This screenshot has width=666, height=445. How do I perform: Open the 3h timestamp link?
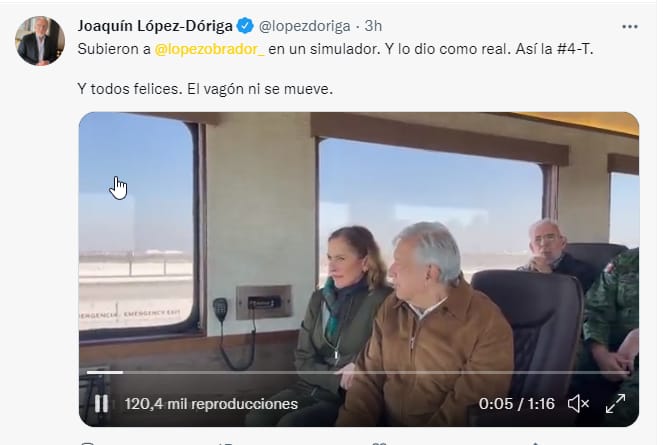[373, 26]
